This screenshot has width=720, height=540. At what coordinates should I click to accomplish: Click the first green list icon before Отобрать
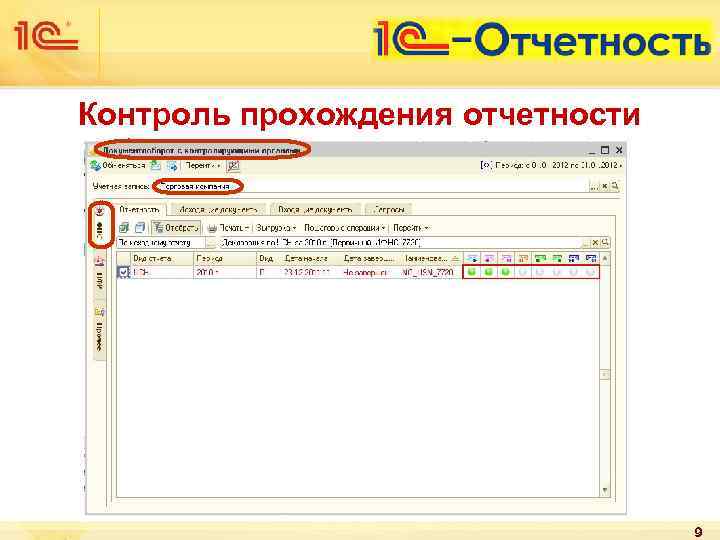click(124, 227)
